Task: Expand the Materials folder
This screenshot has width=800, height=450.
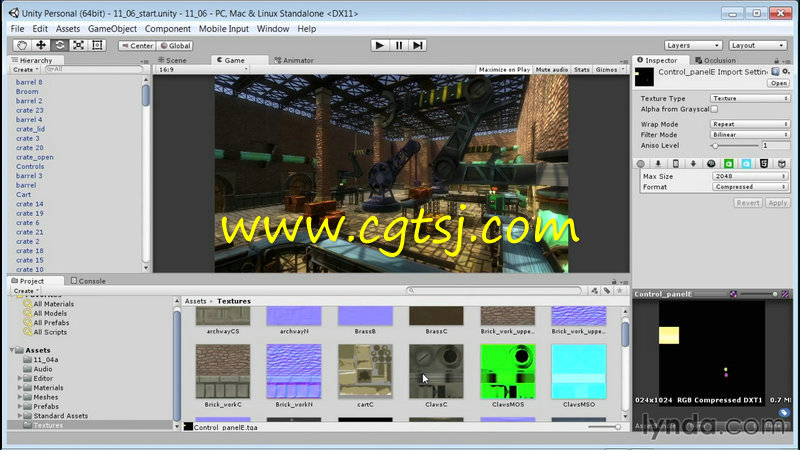Action: tap(20, 388)
